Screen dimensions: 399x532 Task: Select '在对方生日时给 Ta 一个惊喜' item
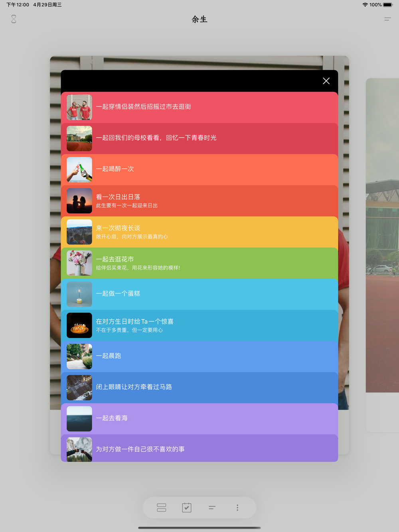pyautogui.click(x=199, y=325)
